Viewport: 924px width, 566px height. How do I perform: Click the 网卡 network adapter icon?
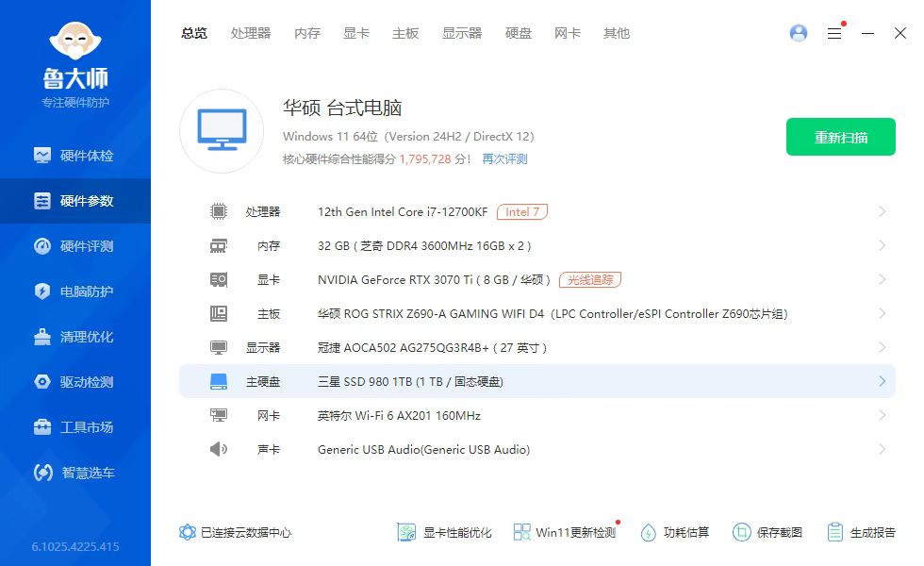219,416
